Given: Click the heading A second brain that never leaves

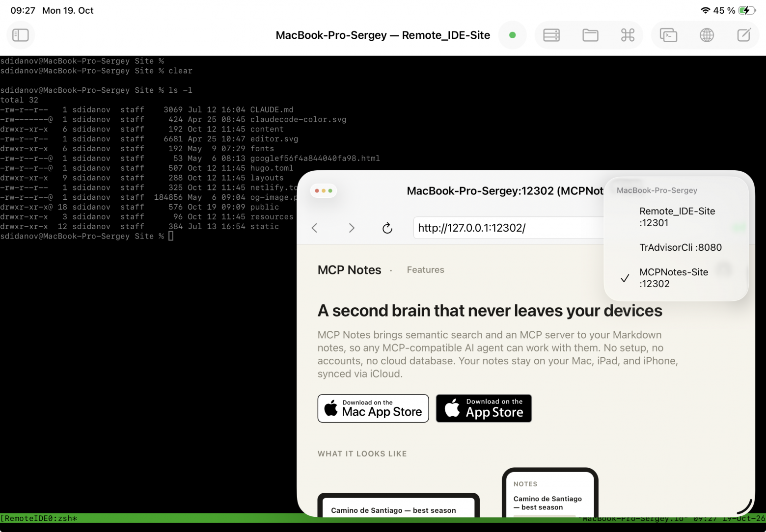Looking at the screenshot, I should [490, 311].
